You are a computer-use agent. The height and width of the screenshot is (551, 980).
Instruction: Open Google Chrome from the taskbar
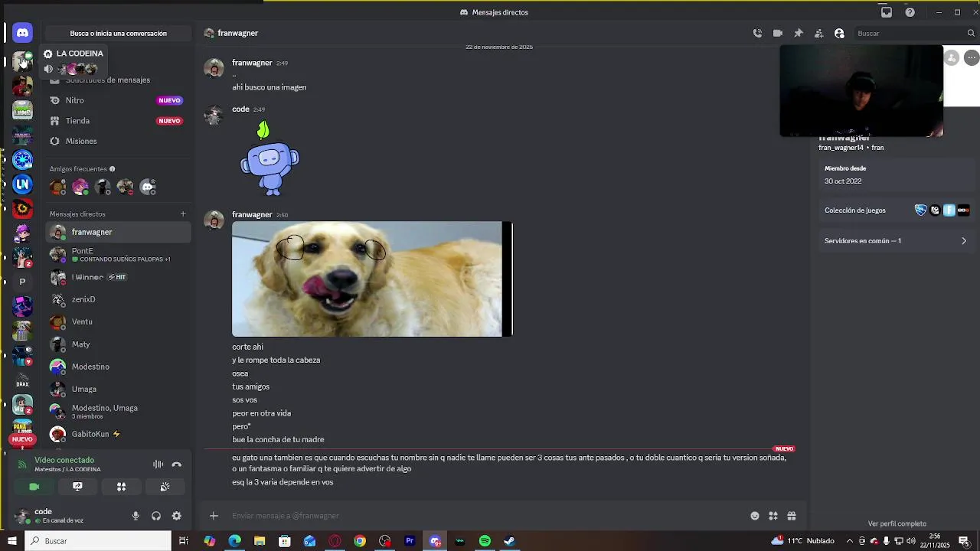[360, 541]
